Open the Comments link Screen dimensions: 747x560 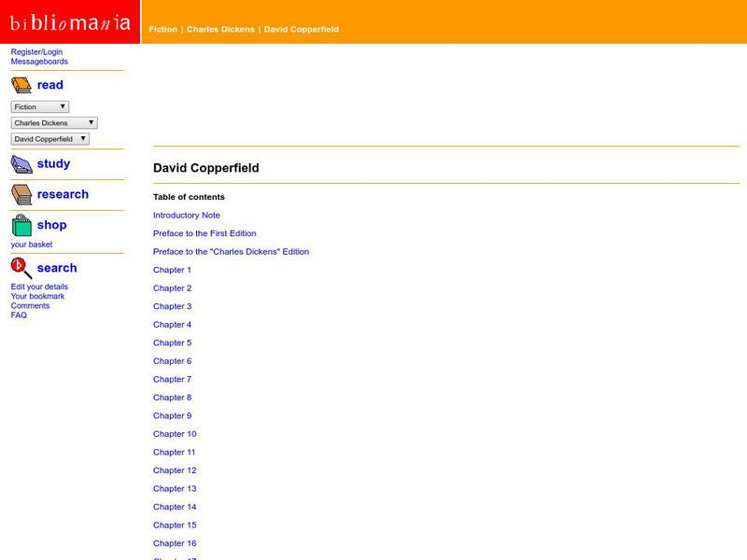coord(30,306)
